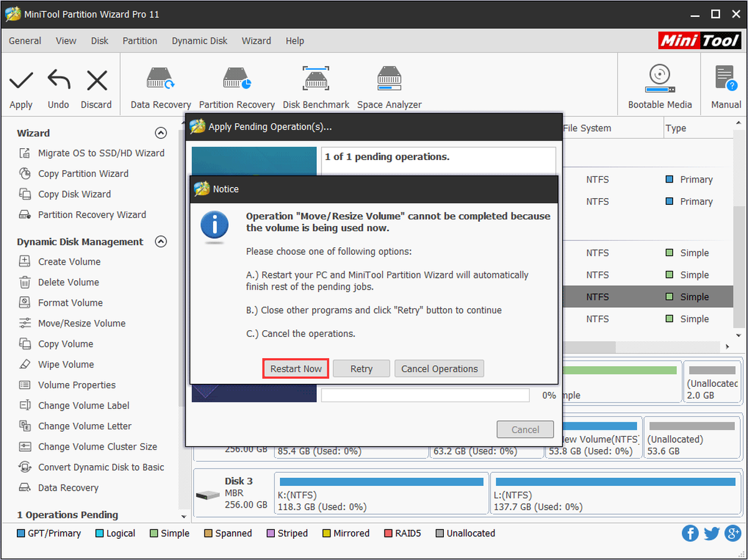Click the Cancel Operations button
This screenshot has height=560, width=748.
click(439, 369)
